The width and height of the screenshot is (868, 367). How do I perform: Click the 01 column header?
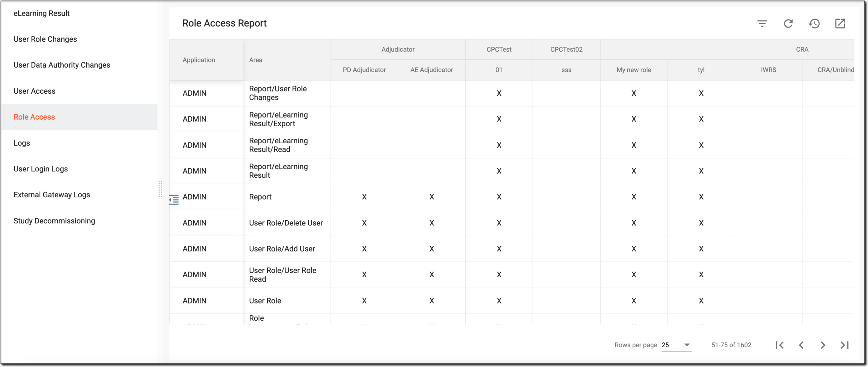tap(499, 70)
